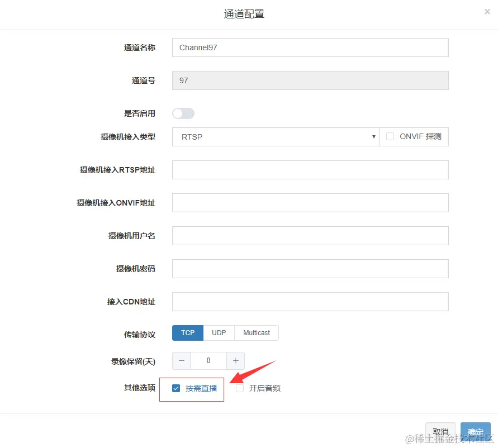This screenshot has height=448, width=498.
Task: Enable the 是否启用 toggle switch
Action: 183,113
